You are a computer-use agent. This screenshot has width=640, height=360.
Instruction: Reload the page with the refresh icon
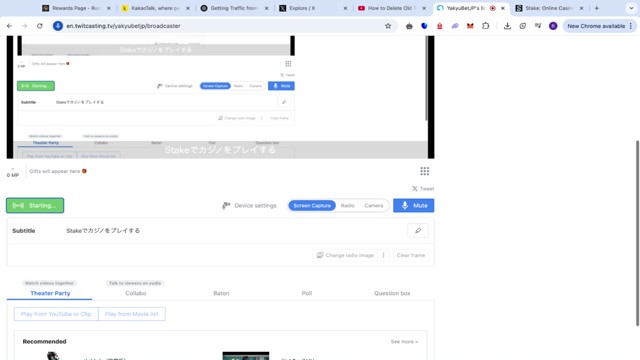click(x=40, y=26)
